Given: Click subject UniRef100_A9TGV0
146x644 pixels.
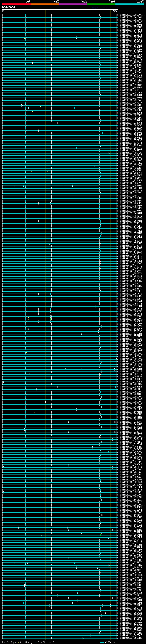Looking at the screenshot, I should click(x=131, y=196).
